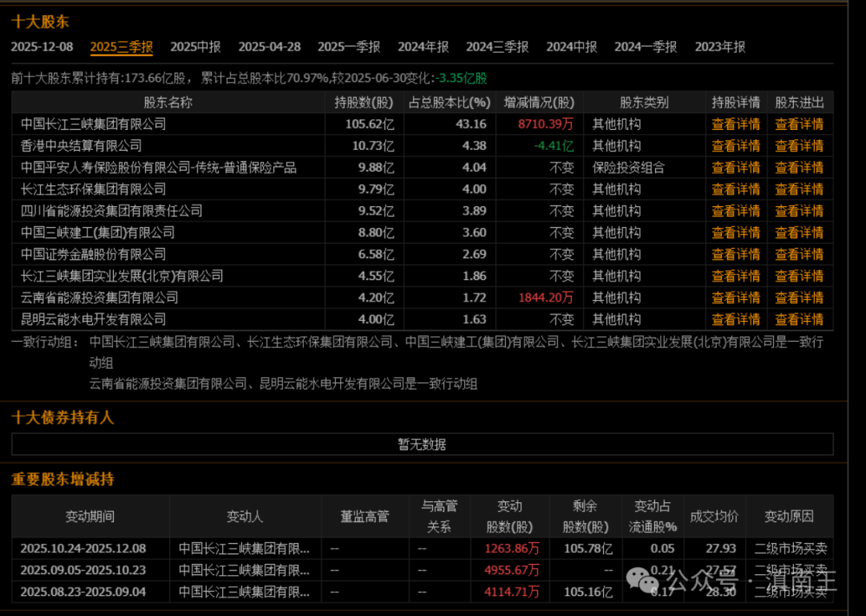Screen dimensions: 866x616
Task: View 股东进出 for 云南省能源投资集团有限公司
Action: coord(799,298)
